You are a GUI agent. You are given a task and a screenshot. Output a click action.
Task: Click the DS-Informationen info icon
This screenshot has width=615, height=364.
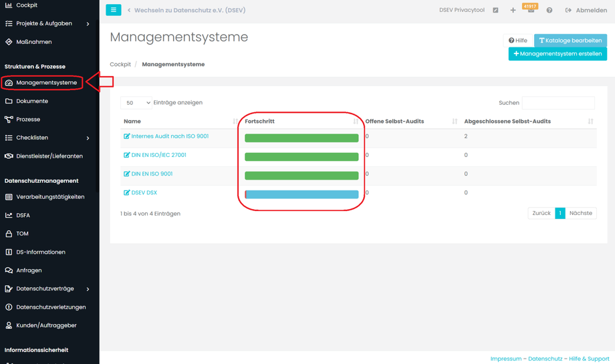tap(9, 252)
